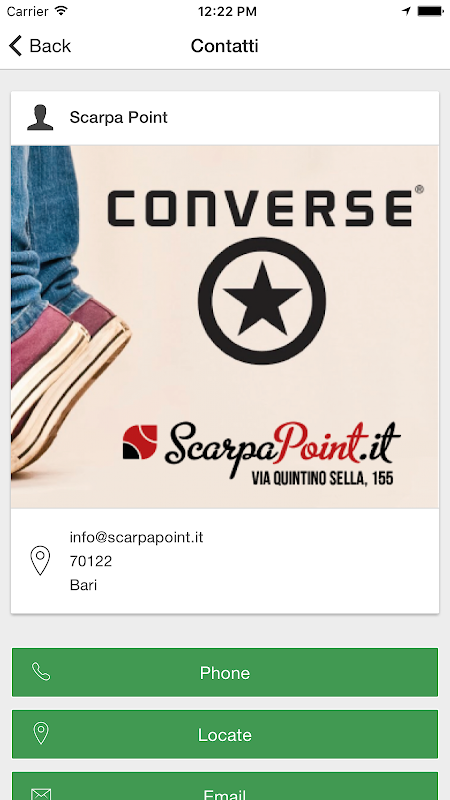Select the Scarpa Point contact name

pos(118,117)
